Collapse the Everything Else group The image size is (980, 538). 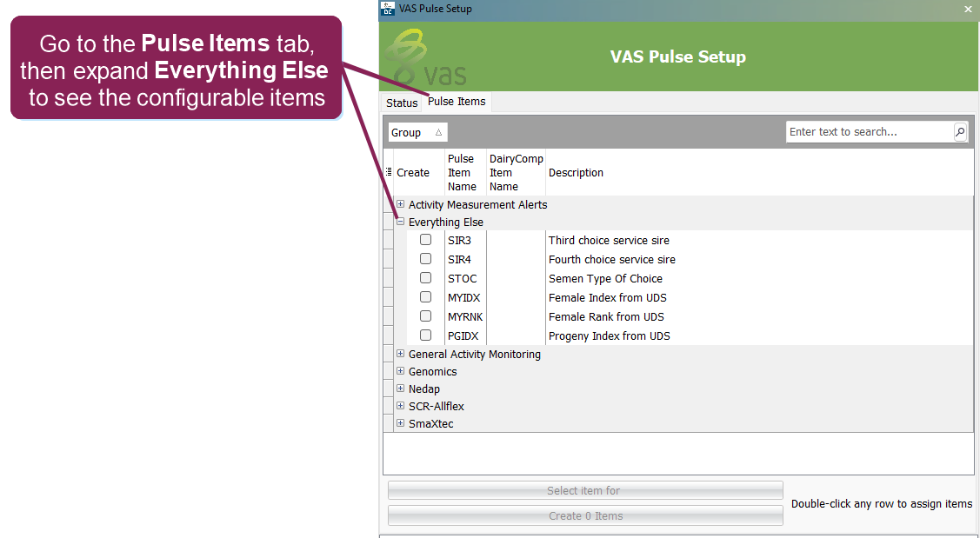click(x=401, y=222)
